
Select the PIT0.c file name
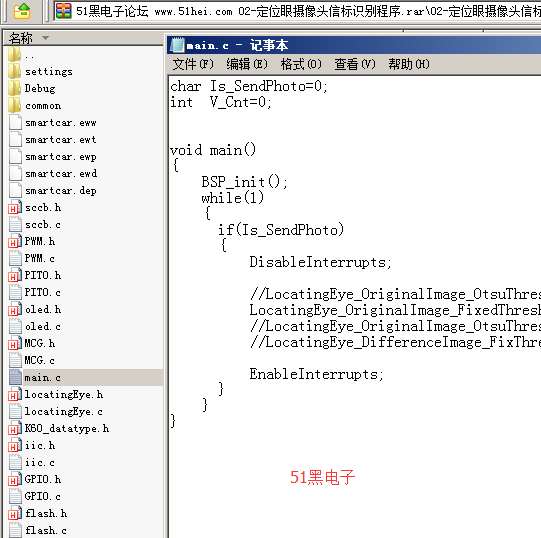pos(42,292)
